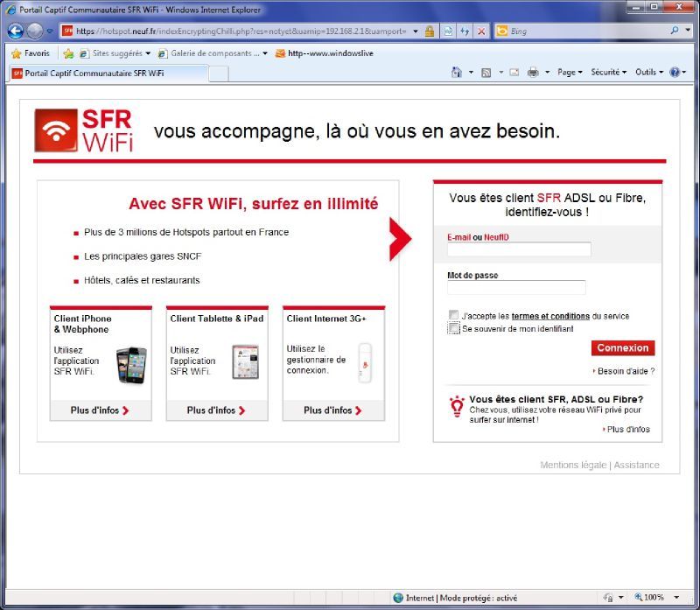This screenshot has width=700, height=610.
Task: Click the browser Back arrow button
Action: 15,31
